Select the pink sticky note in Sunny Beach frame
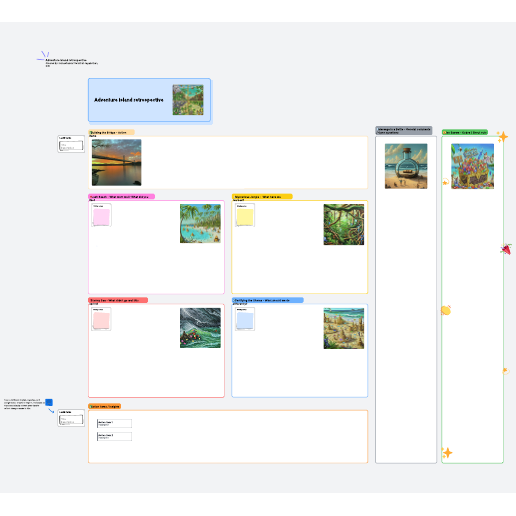Image resolution: width=516 pixels, height=516 pixels. [x=101, y=217]
